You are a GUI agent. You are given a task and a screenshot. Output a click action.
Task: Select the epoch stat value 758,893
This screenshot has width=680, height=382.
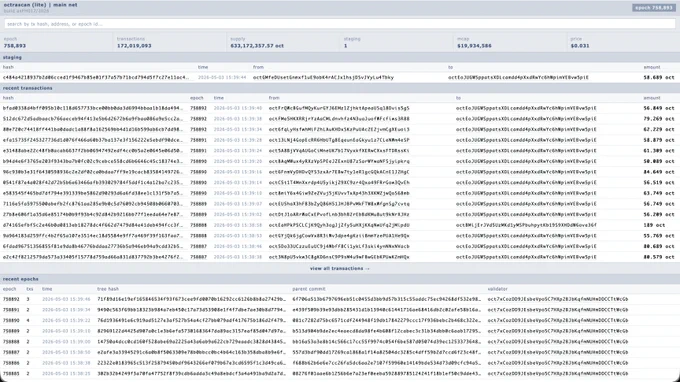click(15, 46)
